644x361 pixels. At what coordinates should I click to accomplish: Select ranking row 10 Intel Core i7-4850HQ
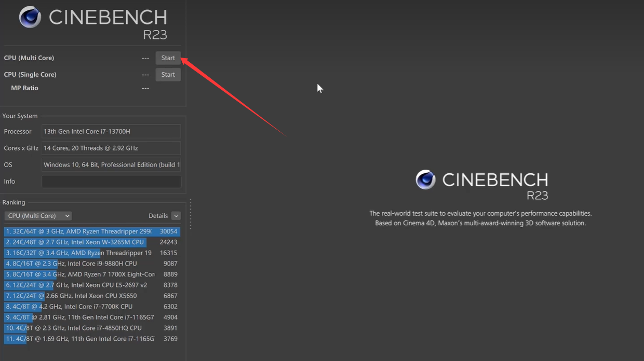91,328
